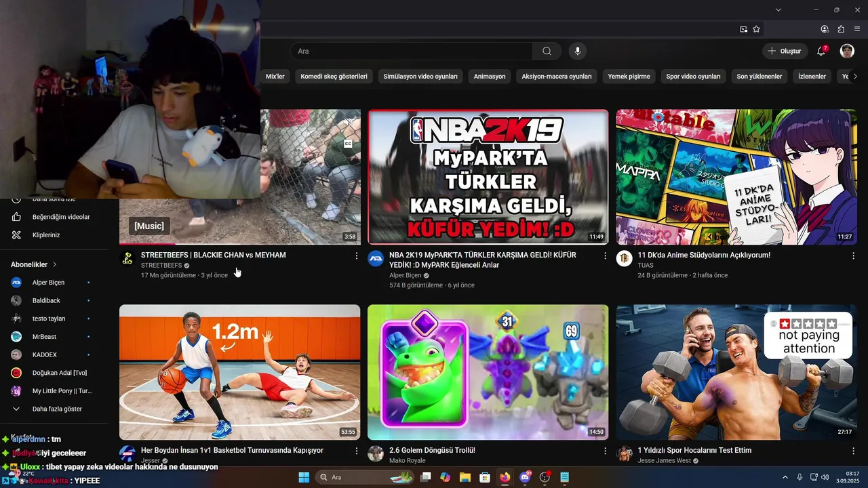Open the Firefox list all tabs chevron
This screenshot has height=488, width=868.
(x=778, y=9)
